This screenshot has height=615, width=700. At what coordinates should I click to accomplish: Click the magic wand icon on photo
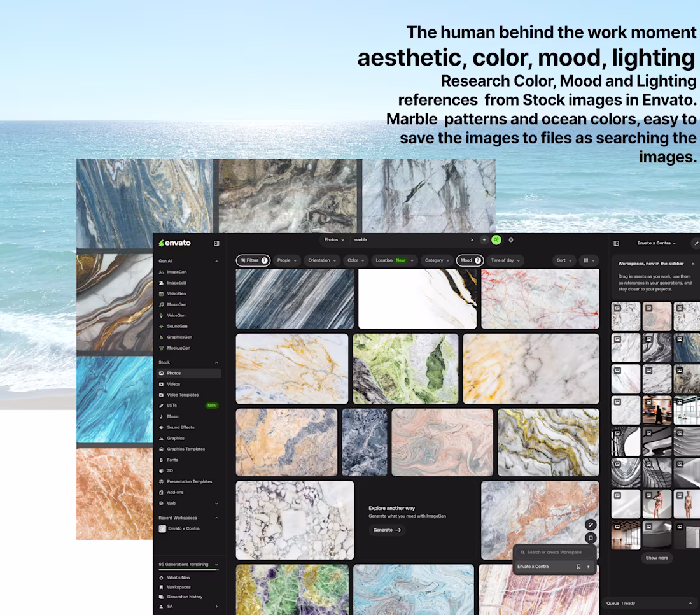591,525
